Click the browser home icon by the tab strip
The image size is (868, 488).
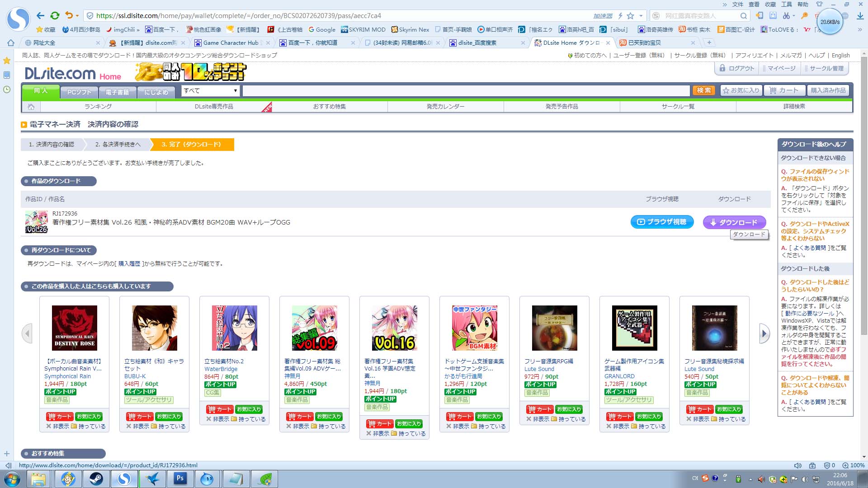pos(11,43)
